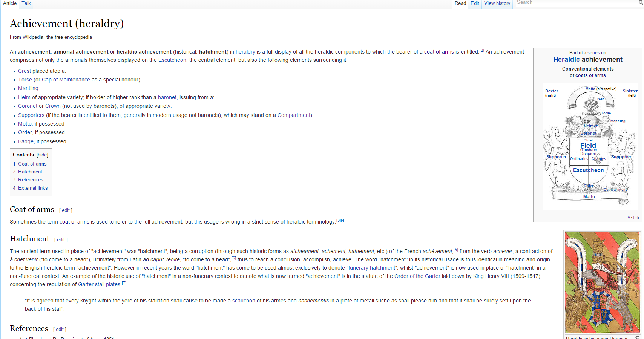The image size is (644, 339).
Task: Open the Edit tab at top
Action: tap(475, 3)
